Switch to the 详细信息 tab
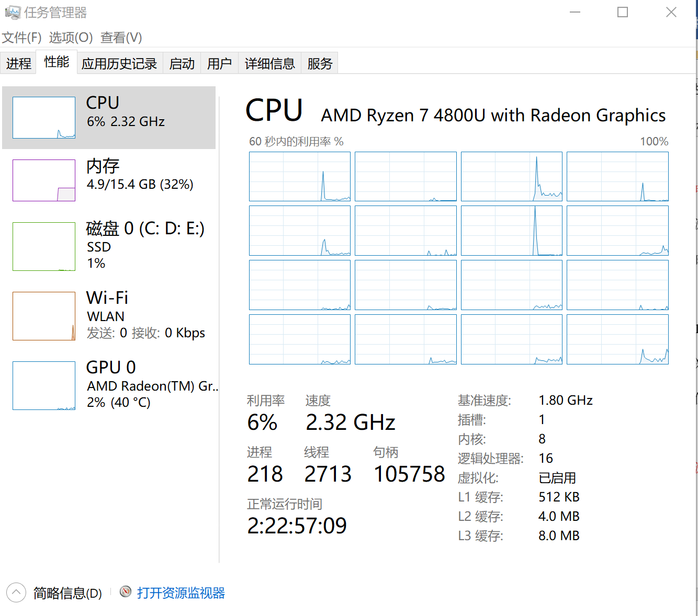 [269, 63]
